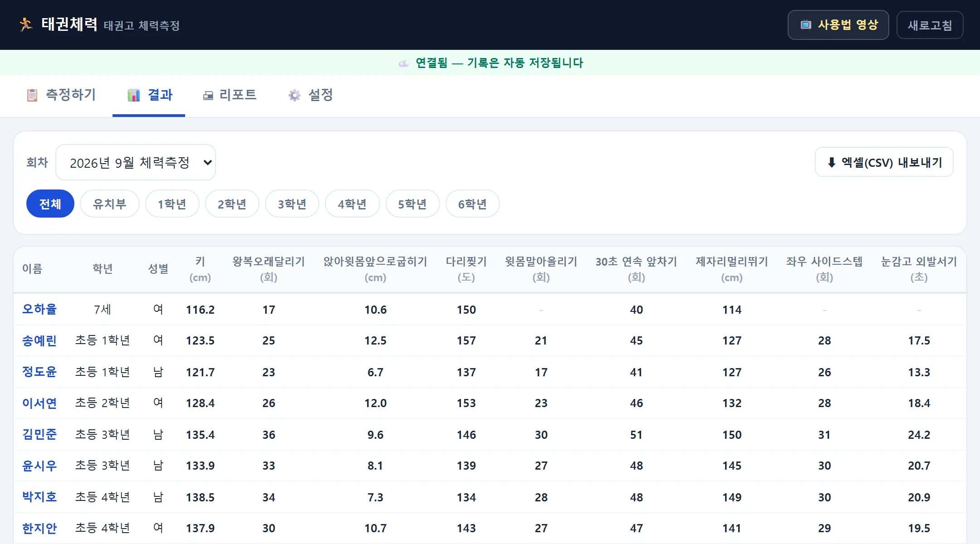This screenshot has width=980, height=544.
Task: Open student 박지호 record
Action: click(x=39, y=497)
